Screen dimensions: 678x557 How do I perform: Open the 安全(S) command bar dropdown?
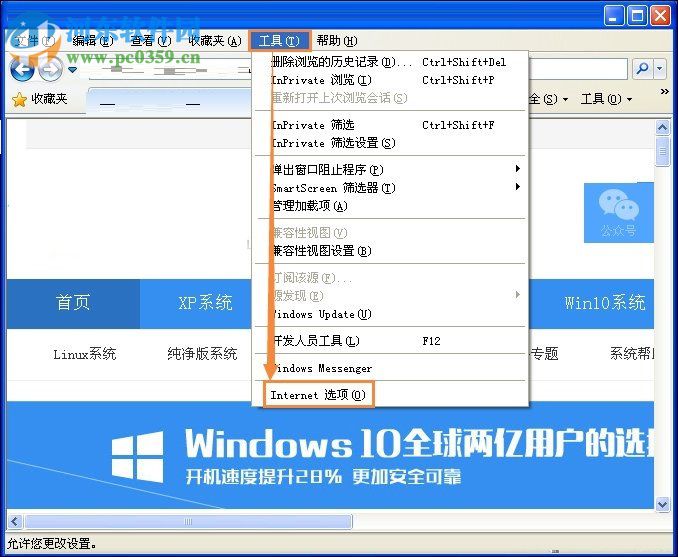pos(548,99)
